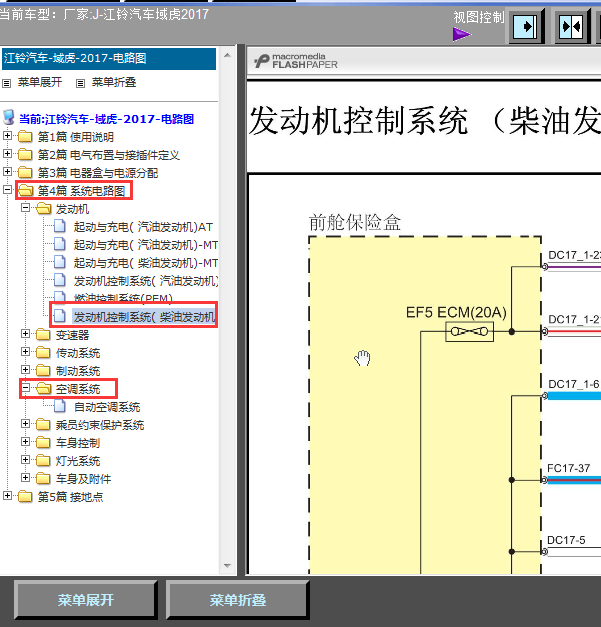Collapse the 第4篇 系统电路图 node
Viewport: 601px width, 627px height.
[x=7, y=190]
